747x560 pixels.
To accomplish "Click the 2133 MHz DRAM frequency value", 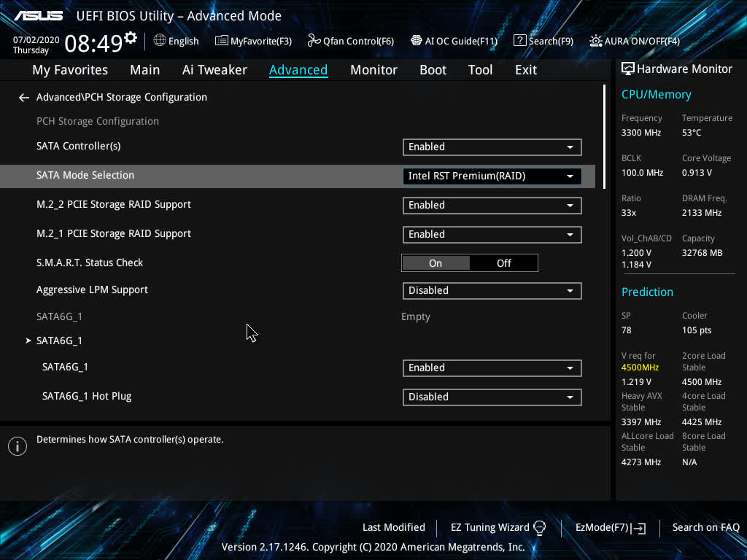I will coord(701,213).
